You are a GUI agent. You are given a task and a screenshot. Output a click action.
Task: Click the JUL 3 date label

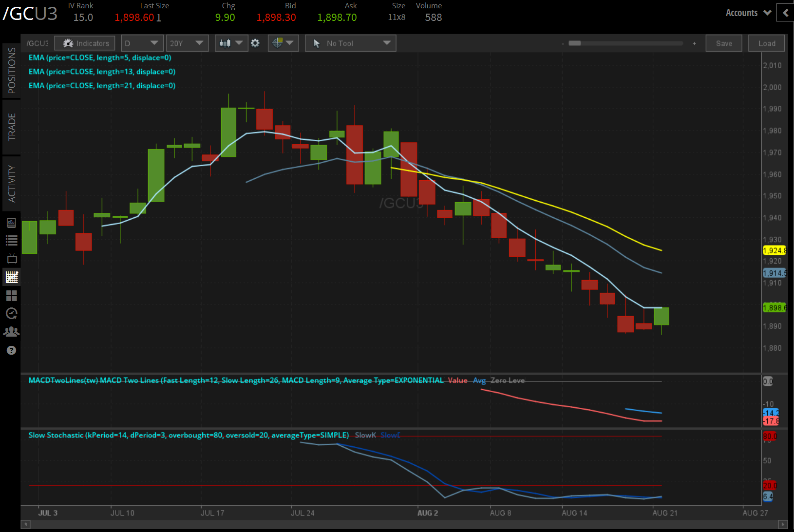[x=48, y=513]
